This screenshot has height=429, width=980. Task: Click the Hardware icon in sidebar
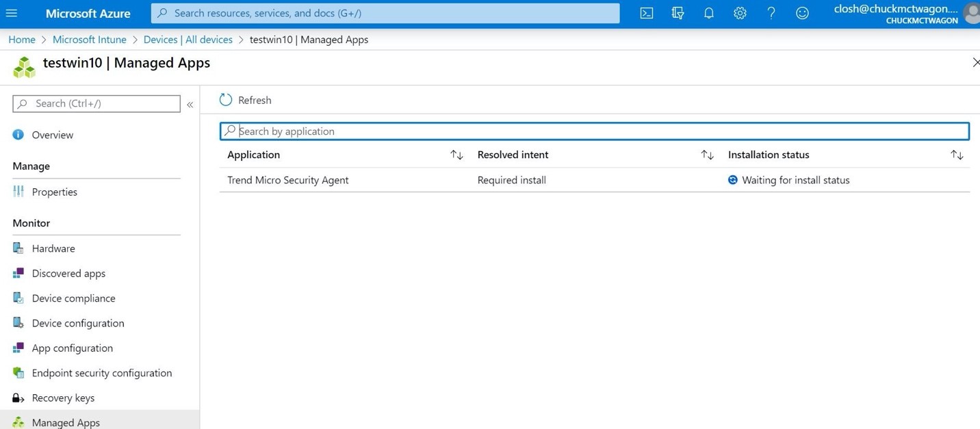[18, 248]
